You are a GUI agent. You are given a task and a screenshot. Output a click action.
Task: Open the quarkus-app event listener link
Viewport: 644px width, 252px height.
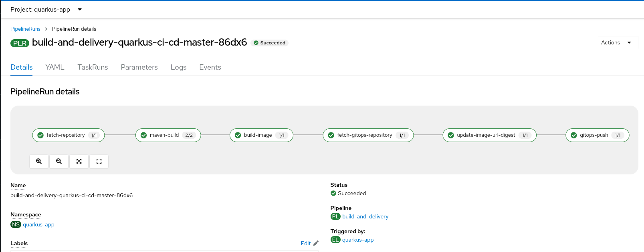click(357, 240)
